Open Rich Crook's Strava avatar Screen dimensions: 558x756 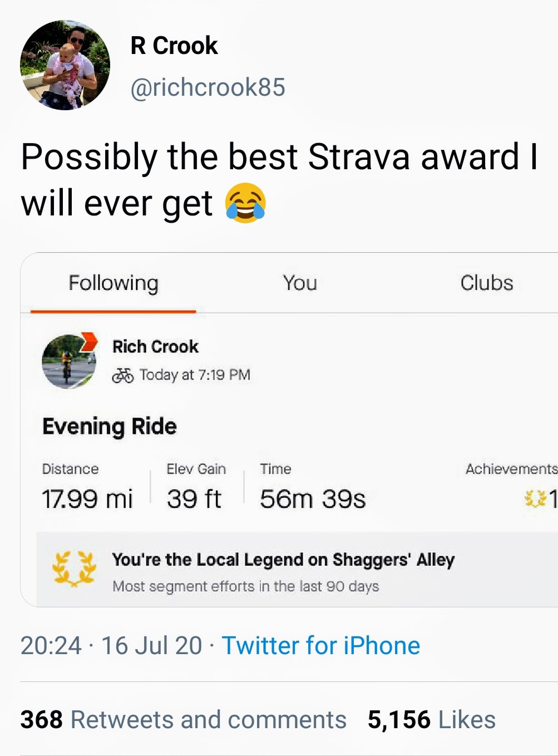click(69, 361)
